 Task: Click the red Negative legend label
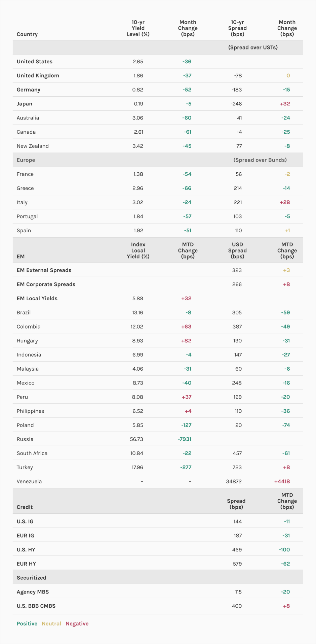pos(77,623)
